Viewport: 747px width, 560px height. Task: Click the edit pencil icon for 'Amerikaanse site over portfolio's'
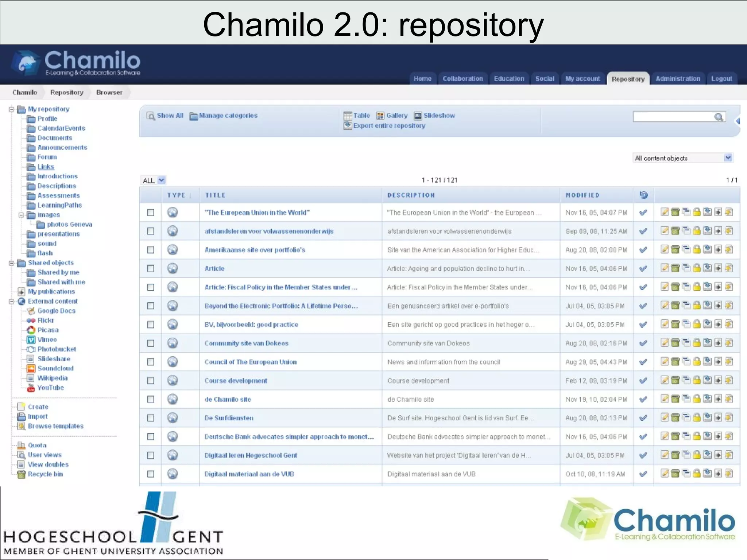[x=665, y=249]
